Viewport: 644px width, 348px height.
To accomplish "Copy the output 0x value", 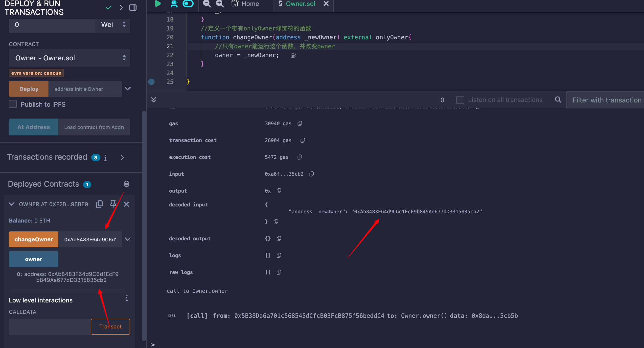I will click(279, 191).
